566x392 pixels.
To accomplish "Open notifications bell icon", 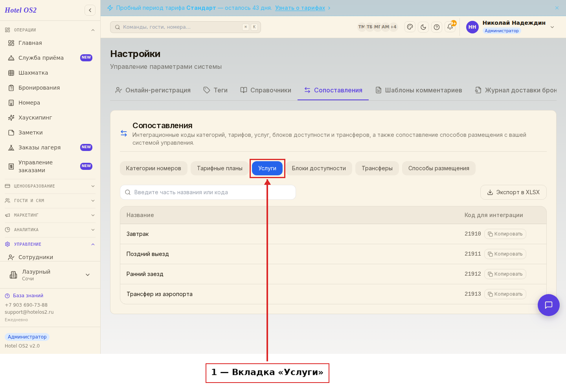I will (450, 27).
